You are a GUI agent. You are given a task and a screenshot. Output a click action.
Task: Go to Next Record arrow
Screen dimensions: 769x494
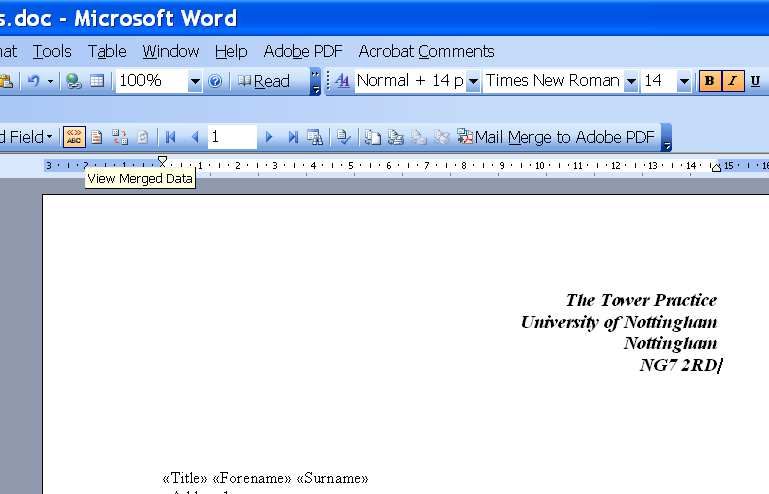point(268,137)
